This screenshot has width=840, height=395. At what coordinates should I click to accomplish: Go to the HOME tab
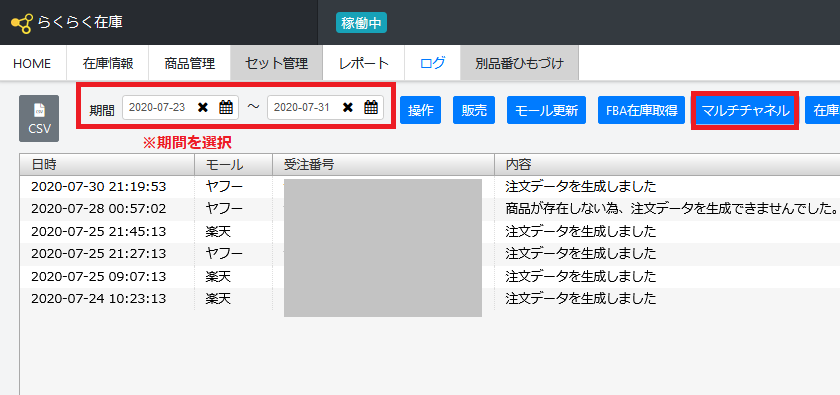(32, 63)
